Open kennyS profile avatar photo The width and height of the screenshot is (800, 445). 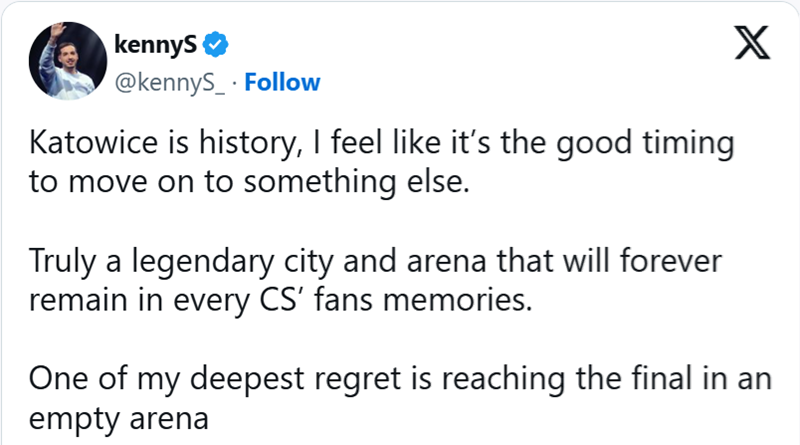click(x=68, y=61)
